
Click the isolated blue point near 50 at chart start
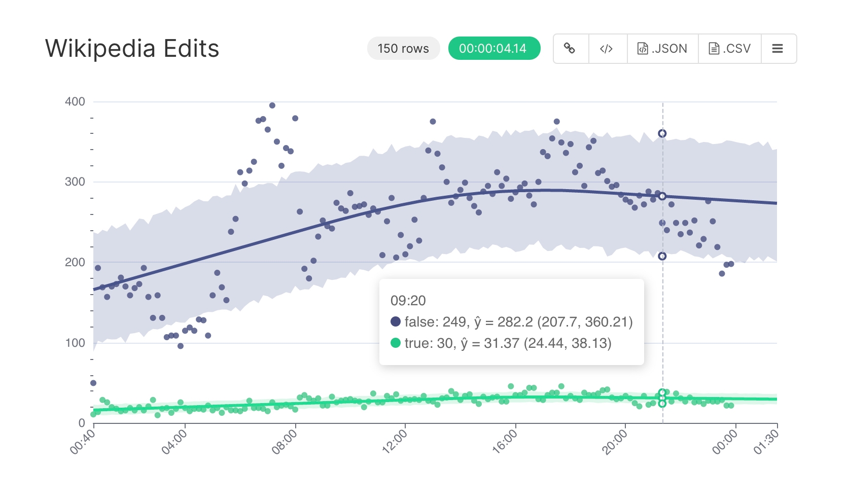[x=93, y=383]
